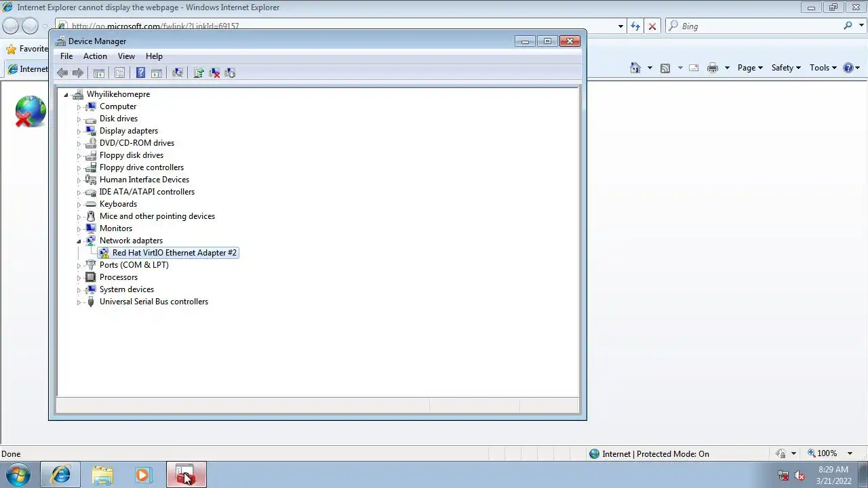The width and height of the screenshot is (868, 488).
Task: Click the Disable device toolbar icon
Action: click(x=230, y=73)
